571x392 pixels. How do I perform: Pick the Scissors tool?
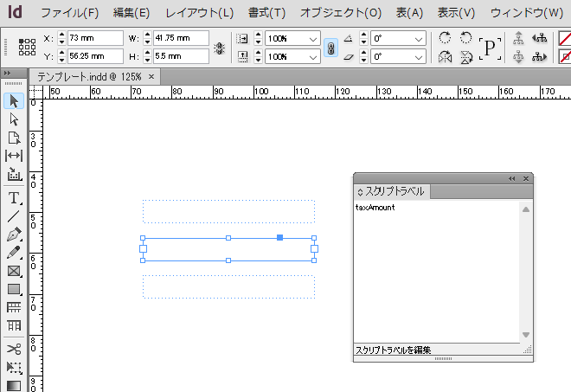[14, 348]
